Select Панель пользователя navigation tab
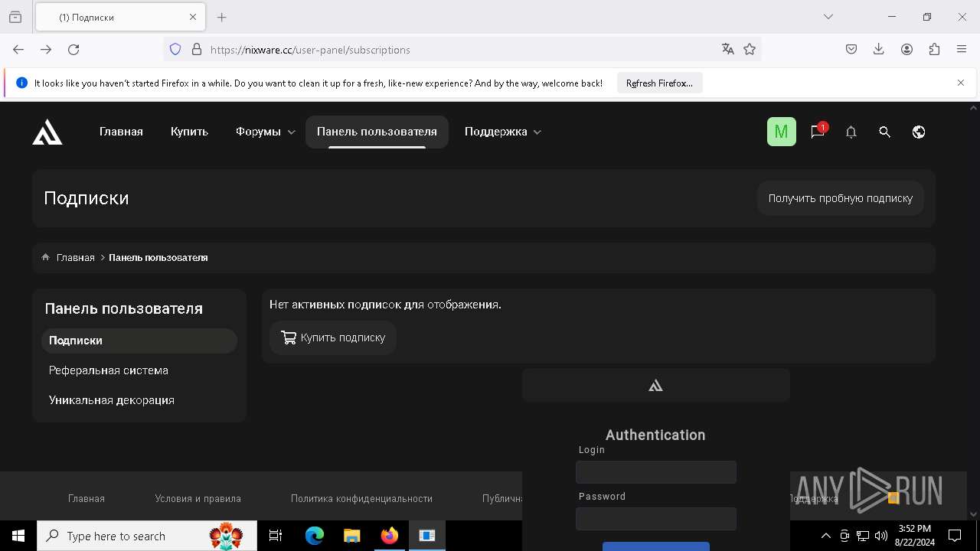Image resolution: width=980 pixels, height=551 pixels. [377, 132]
